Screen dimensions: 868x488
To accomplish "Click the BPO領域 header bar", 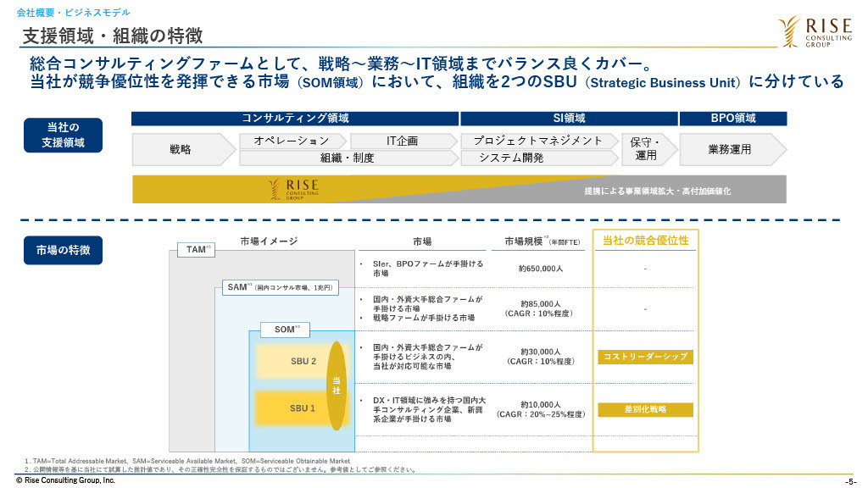I will (733, 119).
